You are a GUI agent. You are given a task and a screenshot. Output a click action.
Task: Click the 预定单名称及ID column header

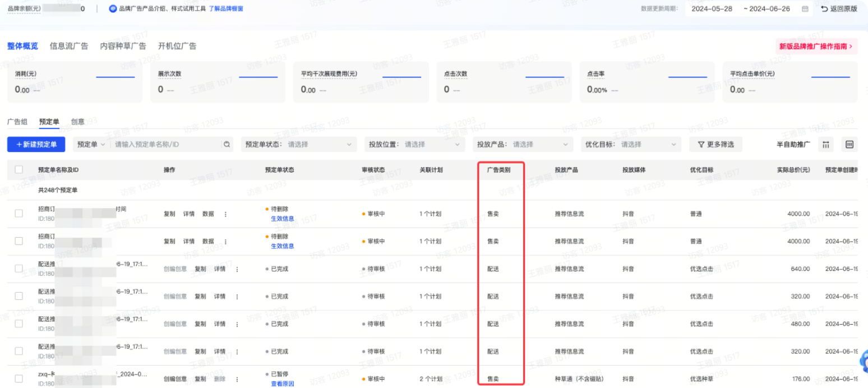pyautogui.click(x=58, y=169)
